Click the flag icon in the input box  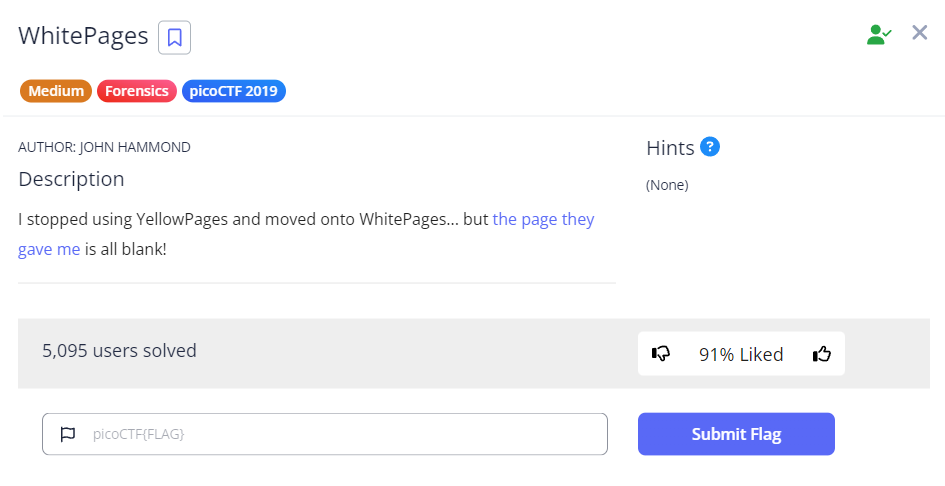pyautogui.click(x=68, y=434)
